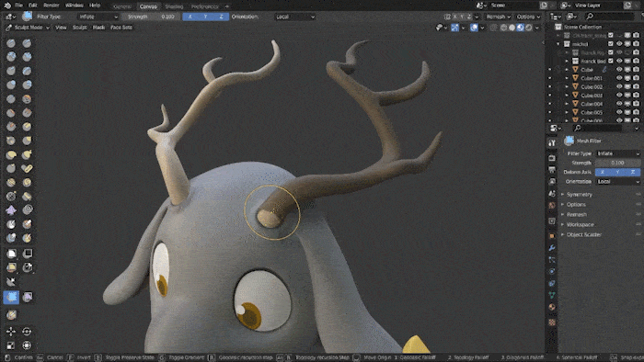Hide the Cube object in outliner
644x362 pixels.
point(619,70)
